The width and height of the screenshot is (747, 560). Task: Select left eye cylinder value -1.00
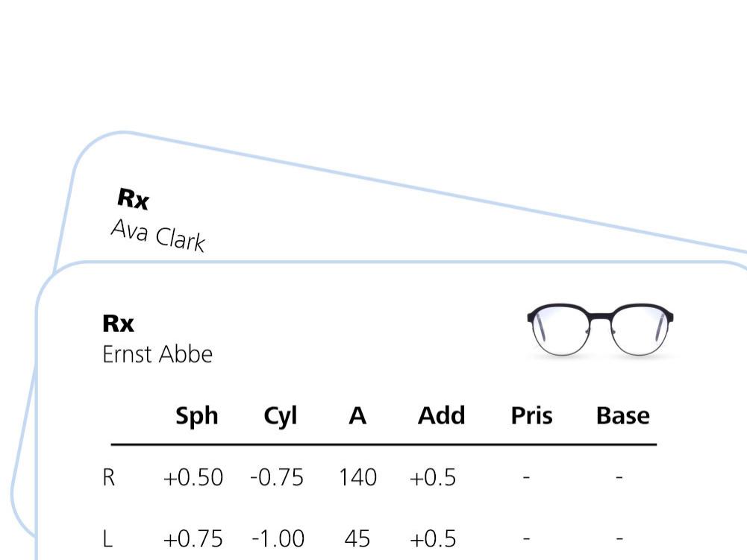(278, 538)
